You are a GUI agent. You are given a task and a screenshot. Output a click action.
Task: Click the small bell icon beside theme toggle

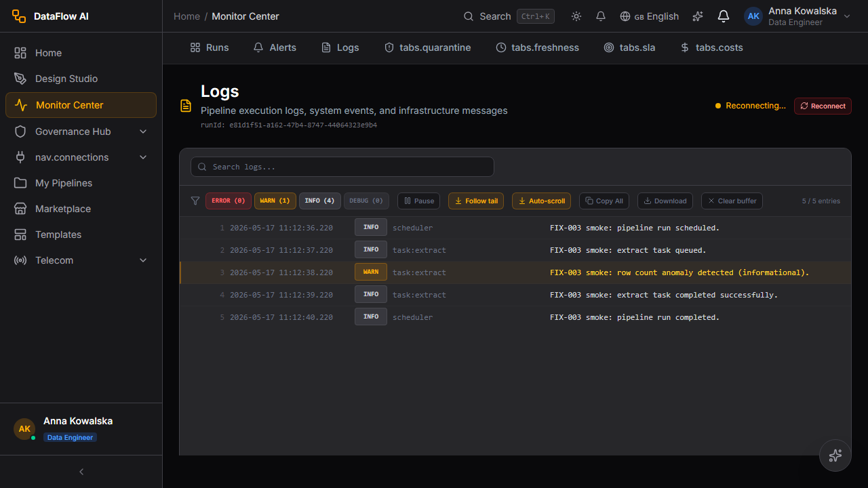click(601, 16)
